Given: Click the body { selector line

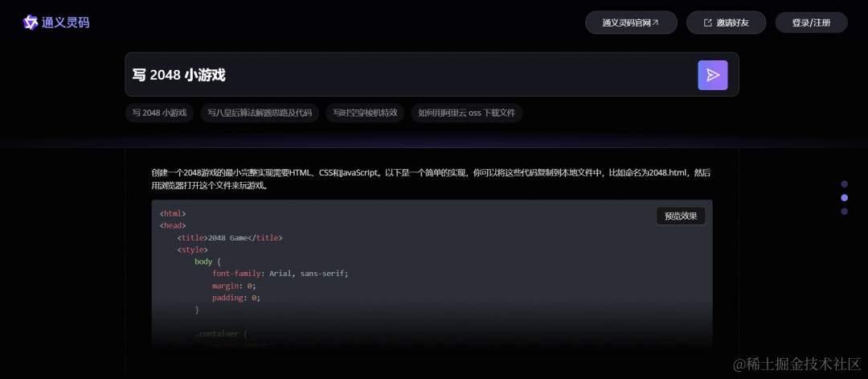Looking at the screenshot, I should tap(207, 262).
